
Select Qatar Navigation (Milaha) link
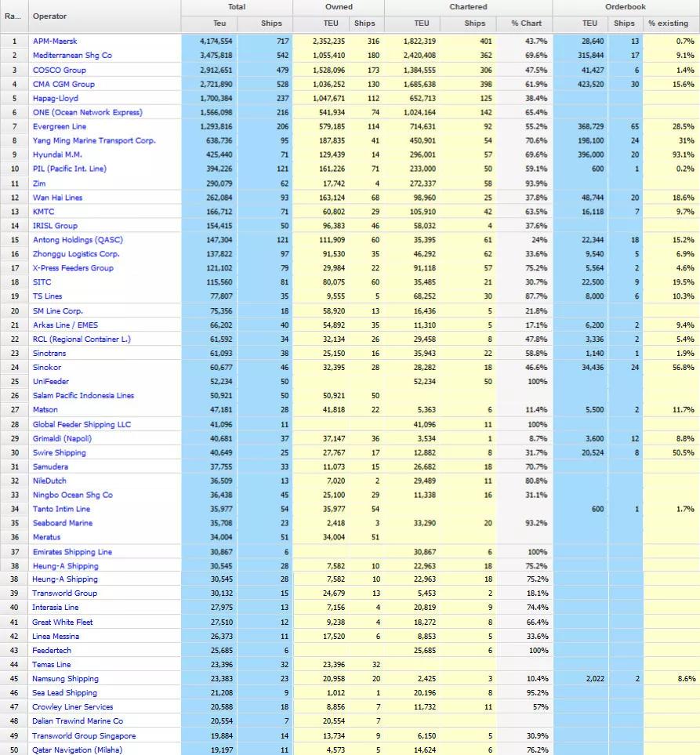point(77,750)
